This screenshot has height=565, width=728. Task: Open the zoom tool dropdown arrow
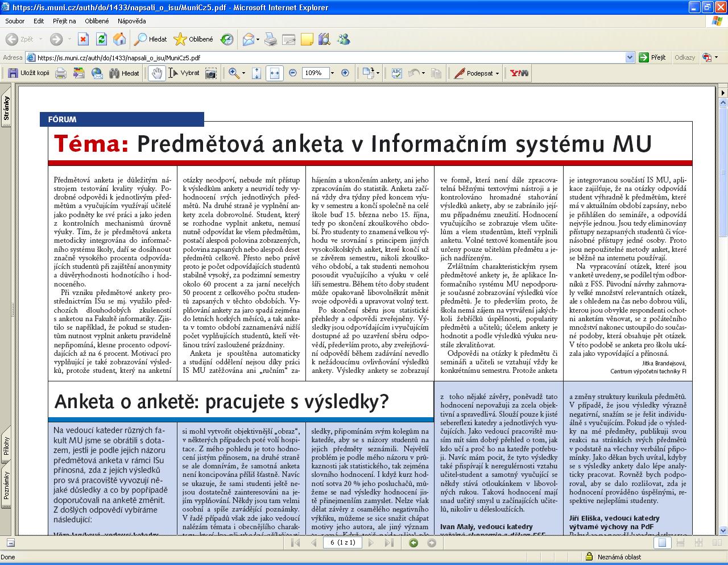pyautogui.click(x=243, y=73)
